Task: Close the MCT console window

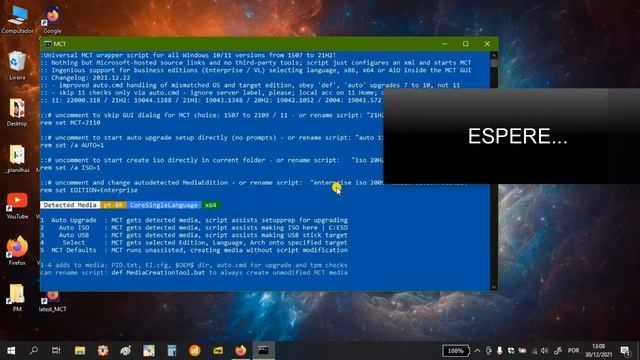Action: [x=487, y=44]
